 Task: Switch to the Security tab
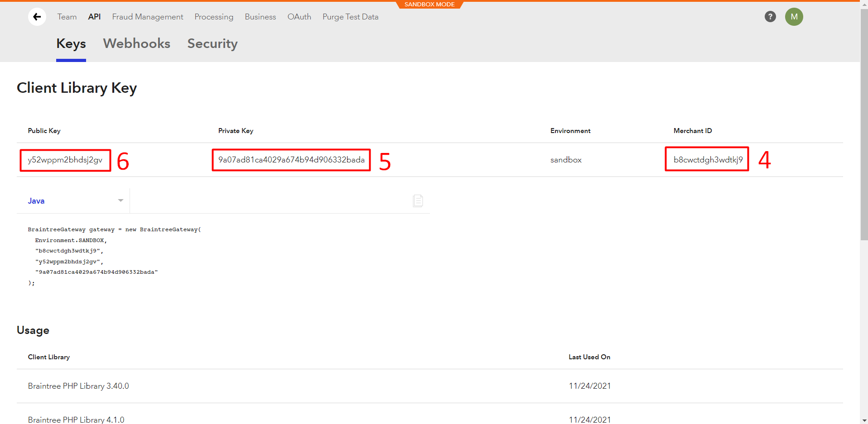[212, 43]
